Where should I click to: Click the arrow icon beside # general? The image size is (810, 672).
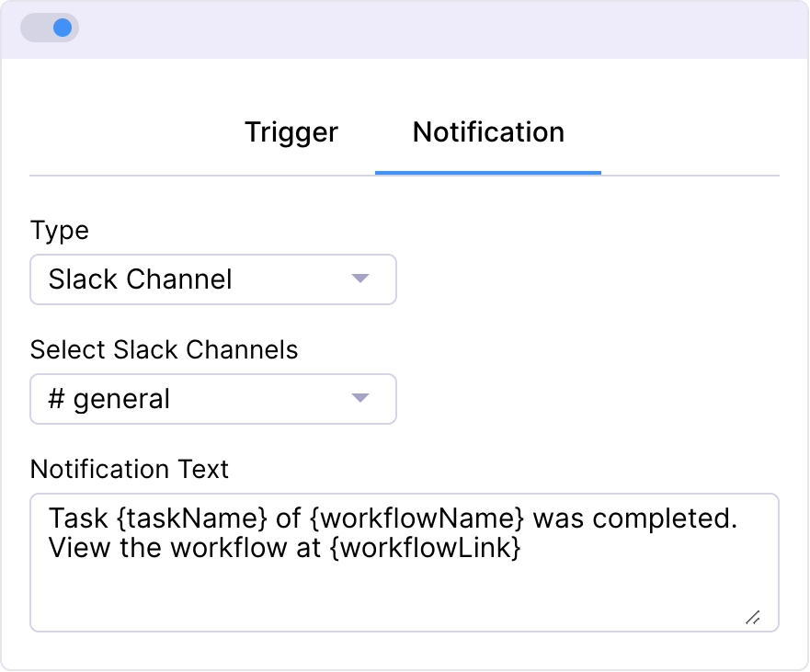point(360,398)
